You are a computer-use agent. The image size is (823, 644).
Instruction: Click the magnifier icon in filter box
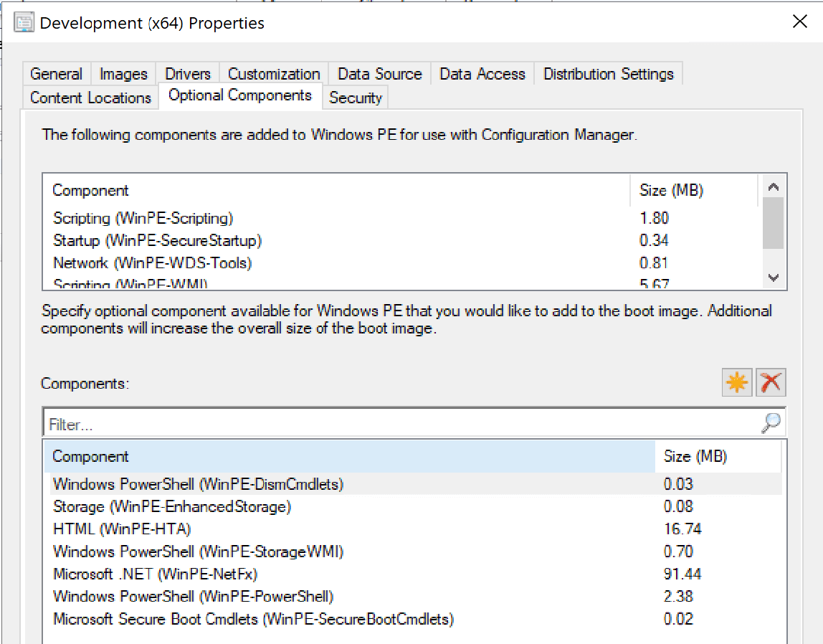[771, 423]
